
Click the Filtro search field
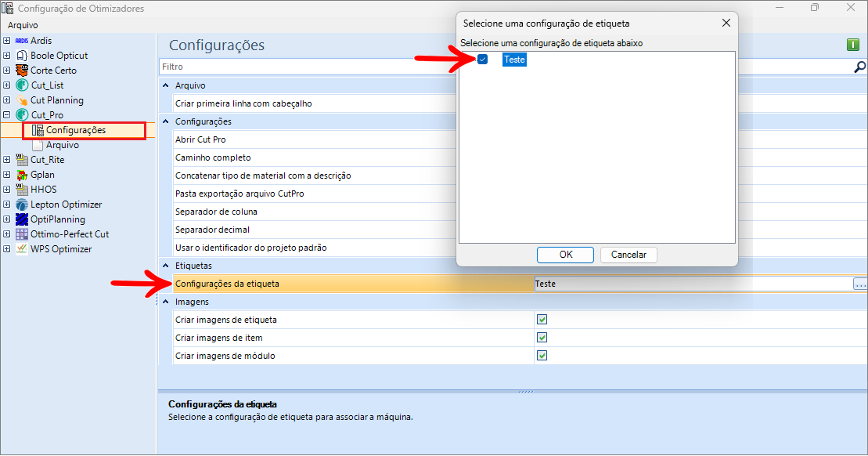click(x=308, y=67)
